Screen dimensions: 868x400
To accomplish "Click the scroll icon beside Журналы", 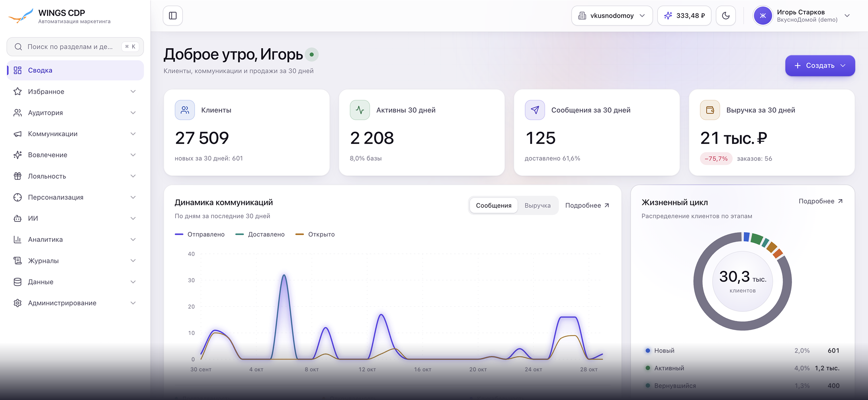I will tap(18, 261).
